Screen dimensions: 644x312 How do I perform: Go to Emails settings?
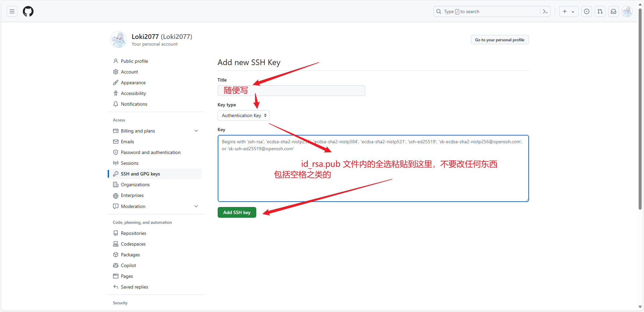tap(127, 142)
